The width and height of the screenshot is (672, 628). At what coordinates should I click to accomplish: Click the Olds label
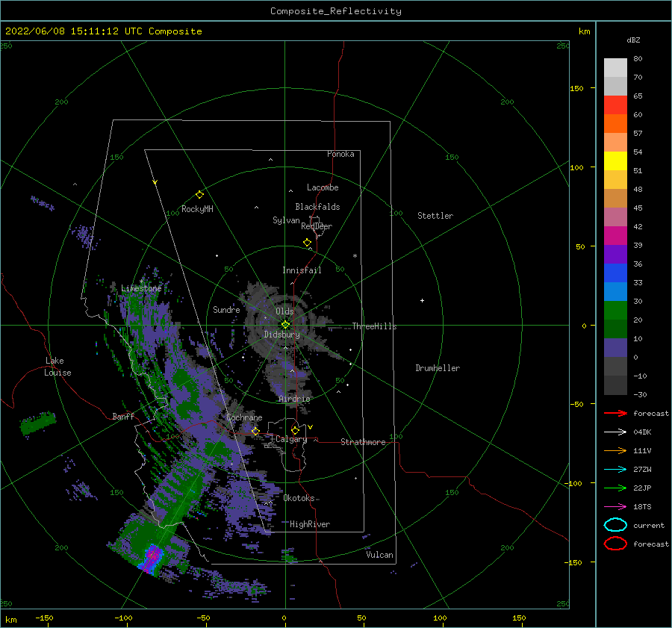(x=284, y=311)
